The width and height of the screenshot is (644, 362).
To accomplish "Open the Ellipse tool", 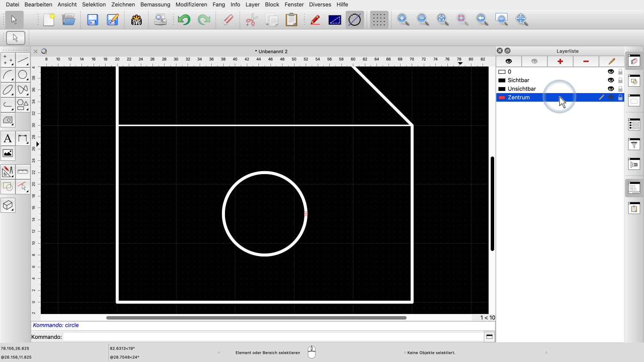I will point(8,90).
